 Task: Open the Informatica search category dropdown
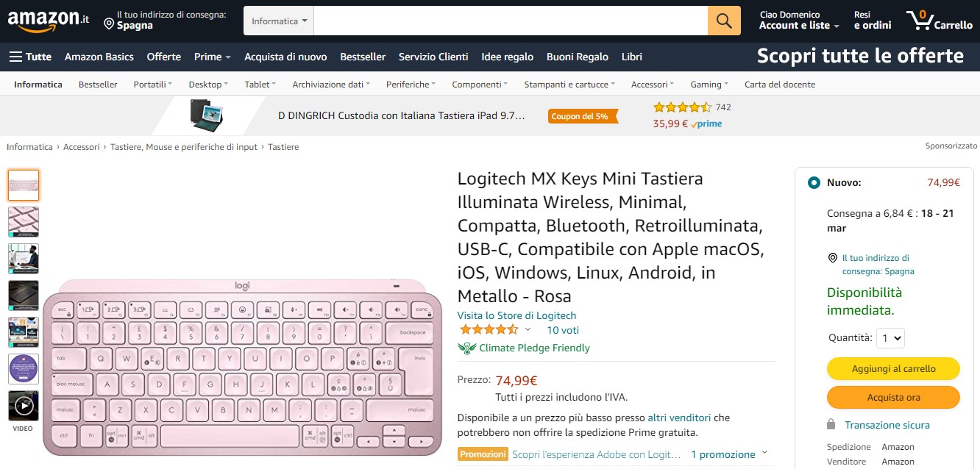279,21
